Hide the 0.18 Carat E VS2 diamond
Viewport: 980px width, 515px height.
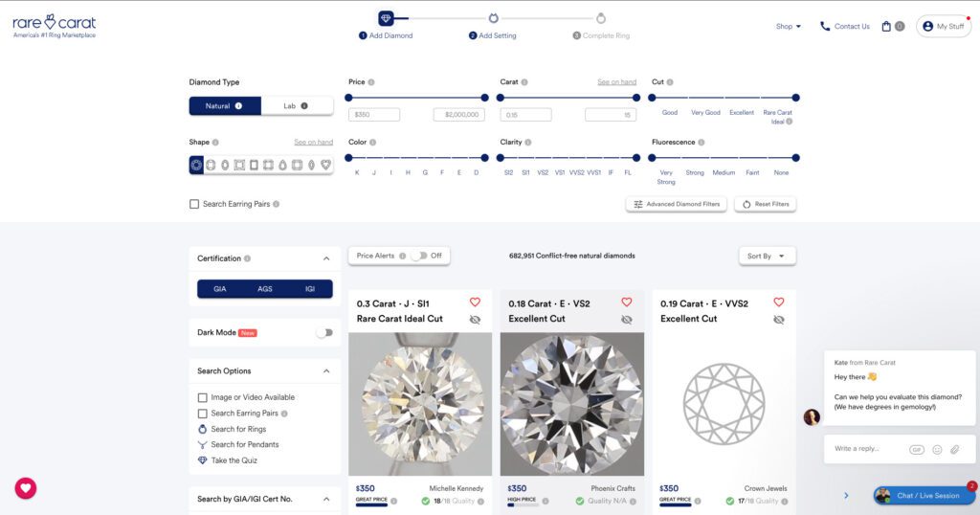coord(627,320)
